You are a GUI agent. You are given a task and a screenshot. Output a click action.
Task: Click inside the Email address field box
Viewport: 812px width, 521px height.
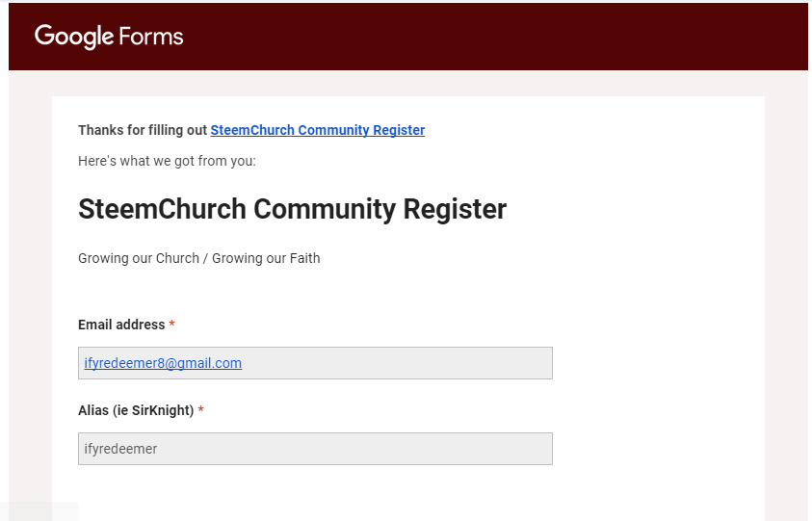click(315, 363)
